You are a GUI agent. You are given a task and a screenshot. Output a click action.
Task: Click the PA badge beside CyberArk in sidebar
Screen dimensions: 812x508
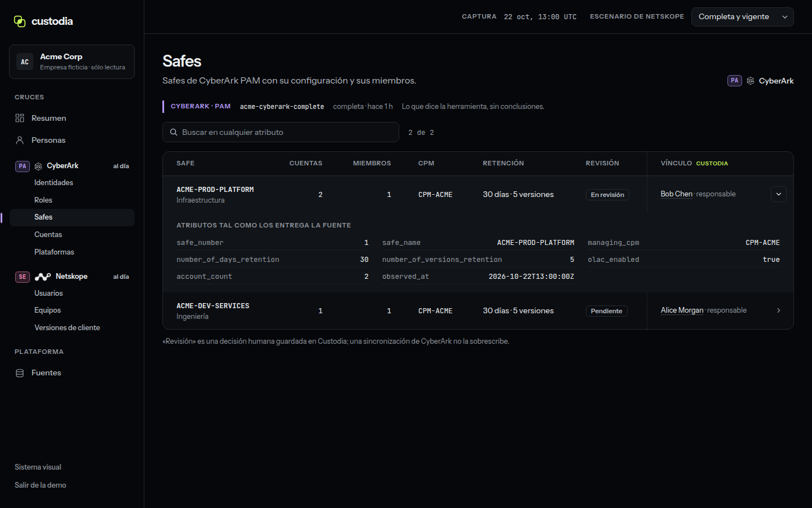pos(23,166)
